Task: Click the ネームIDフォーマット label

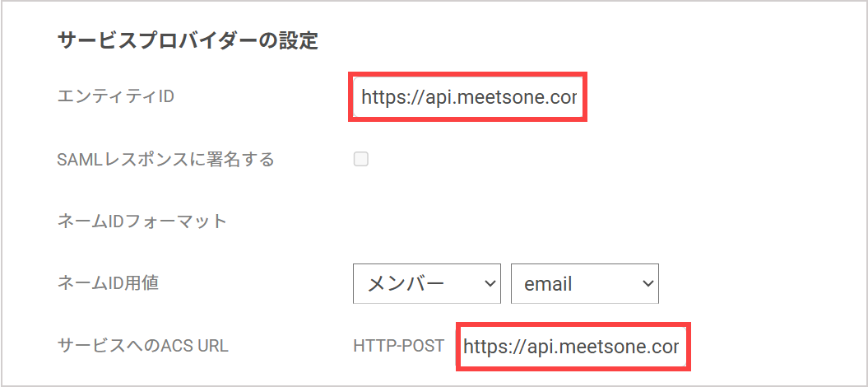Action: (x=142, y=221)
